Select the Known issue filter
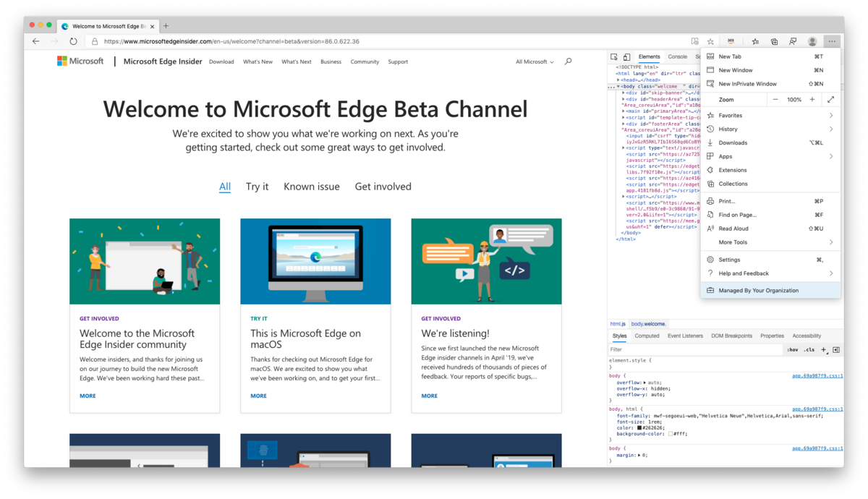The width and height of the screenshot is (868, 499). click(312, 187)
